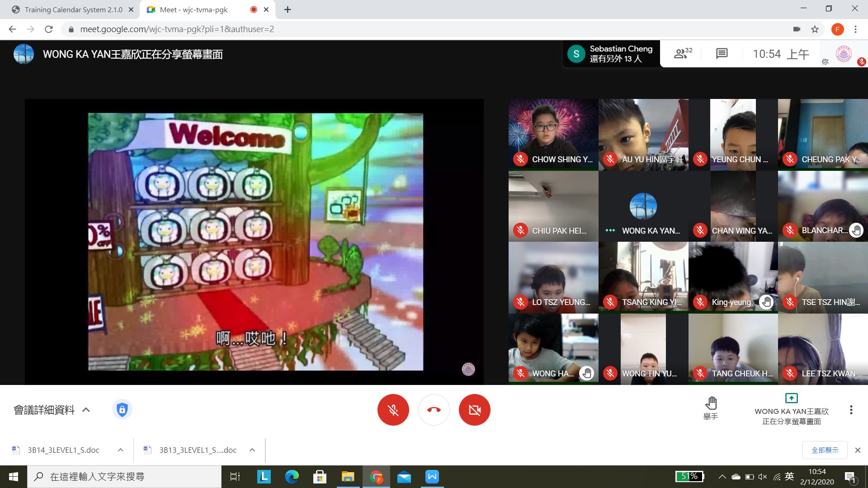The image size is (868, 488).
Task: Click the volume muted tray icon
Action: tap(763, 477)
